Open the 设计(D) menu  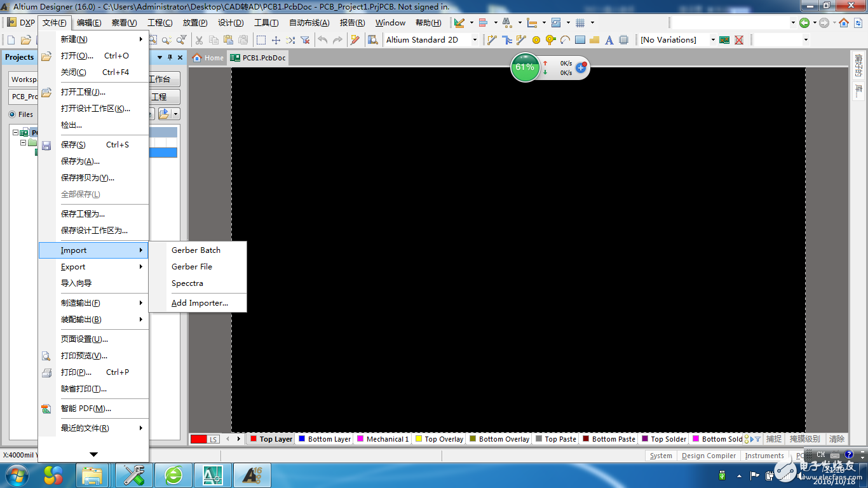point(231,23)
